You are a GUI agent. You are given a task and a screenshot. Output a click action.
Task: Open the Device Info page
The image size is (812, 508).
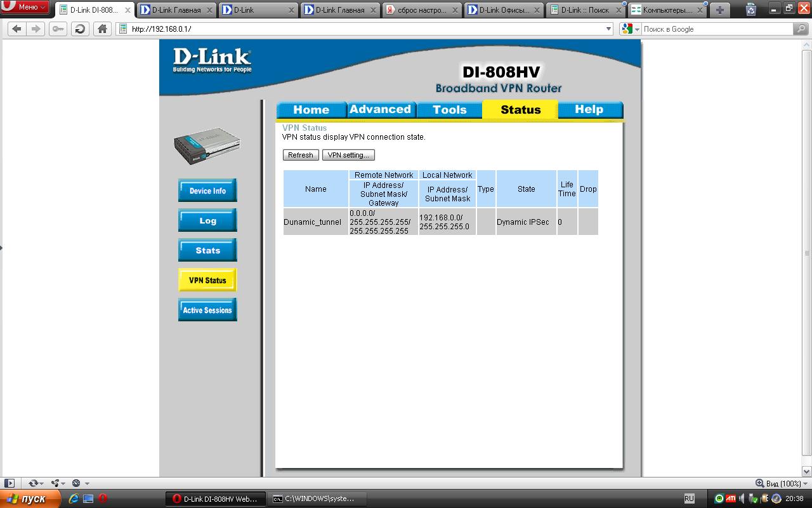[x=207, y=190]
